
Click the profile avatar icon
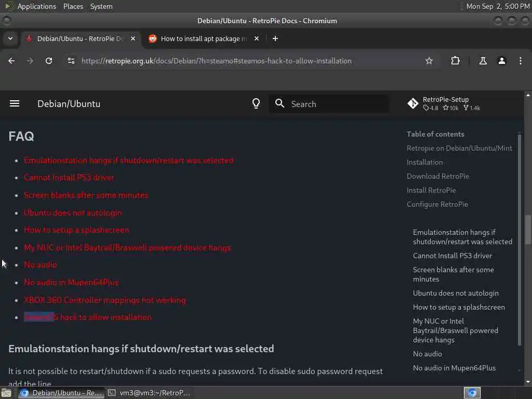click(x=502, y=61)
